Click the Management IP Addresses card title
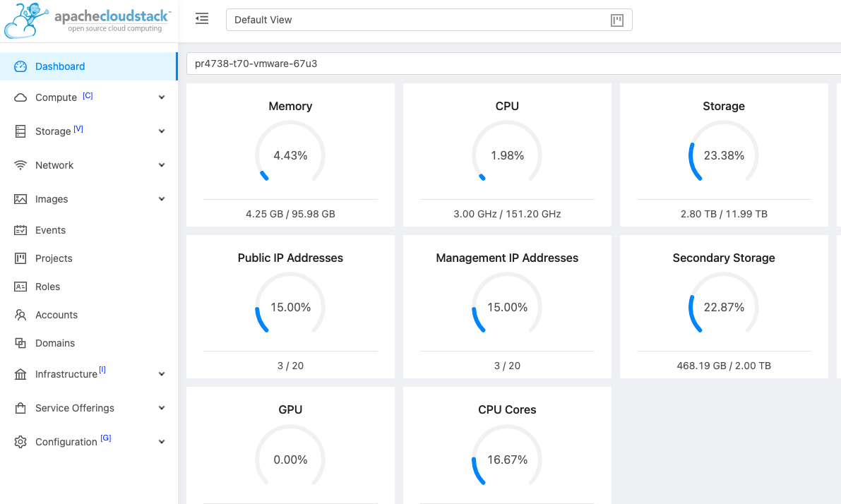The height and width of the screenshot is (504, 841). (507, 258)
